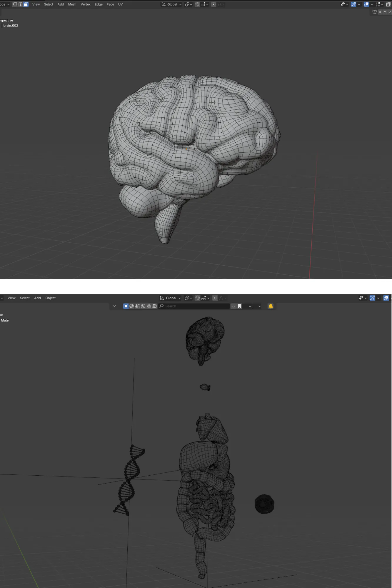Select the heart model in bottom viewport

coord(212,428)
